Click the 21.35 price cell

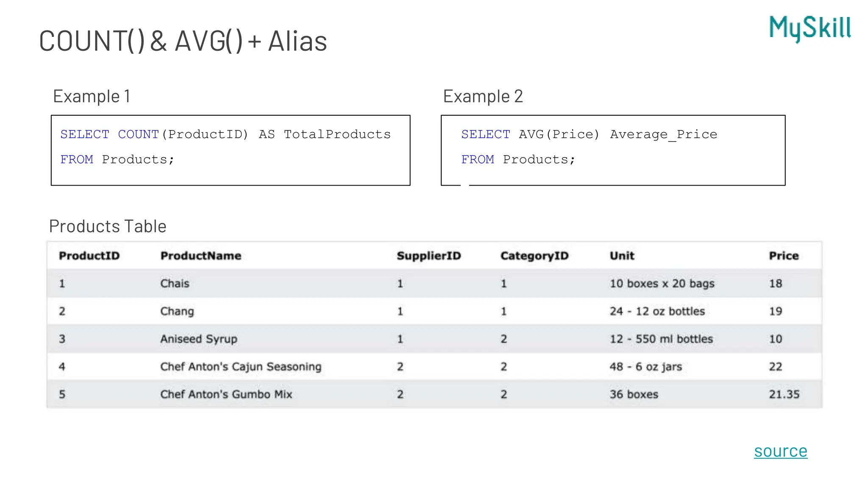point(785,394)
